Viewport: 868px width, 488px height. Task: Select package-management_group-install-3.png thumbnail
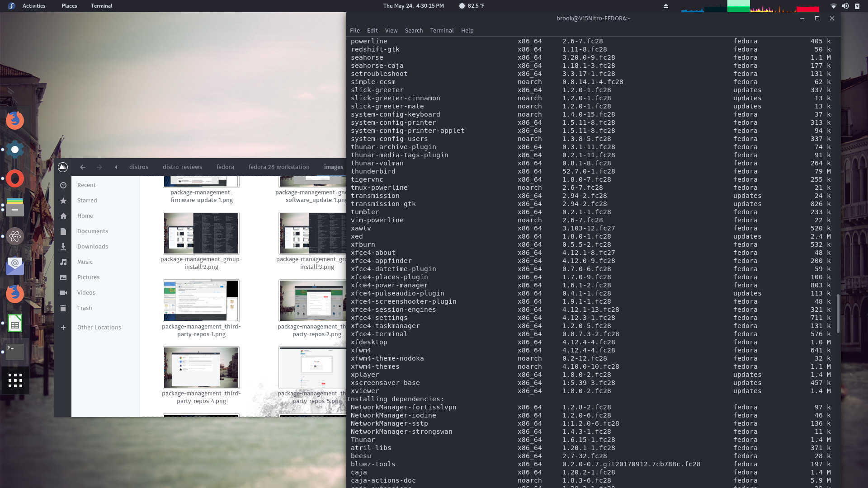tap(312, 233)
